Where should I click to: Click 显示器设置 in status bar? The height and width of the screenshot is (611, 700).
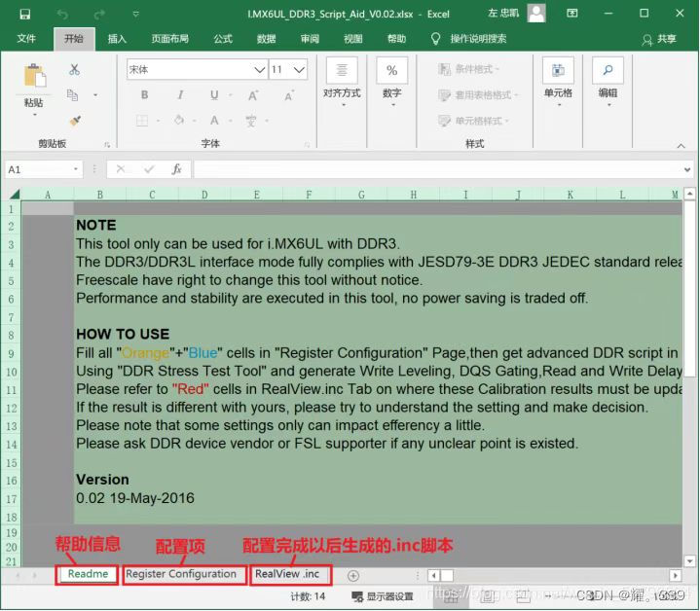pos(383,596)
